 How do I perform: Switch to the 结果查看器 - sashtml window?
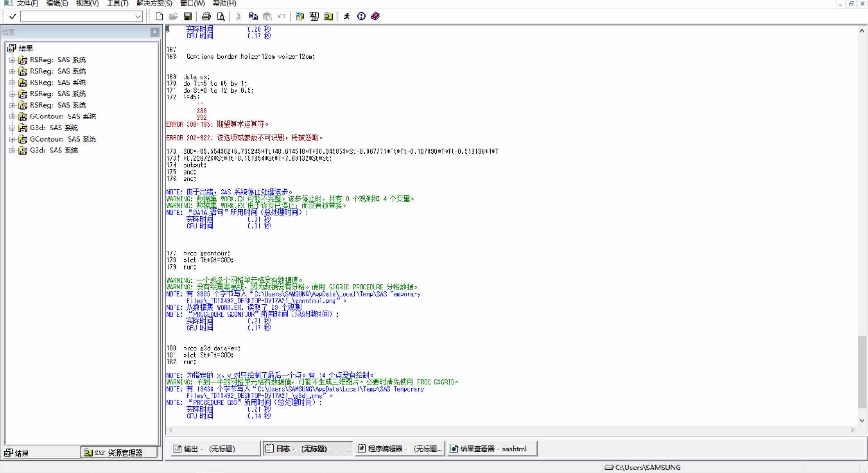[492, 449]
